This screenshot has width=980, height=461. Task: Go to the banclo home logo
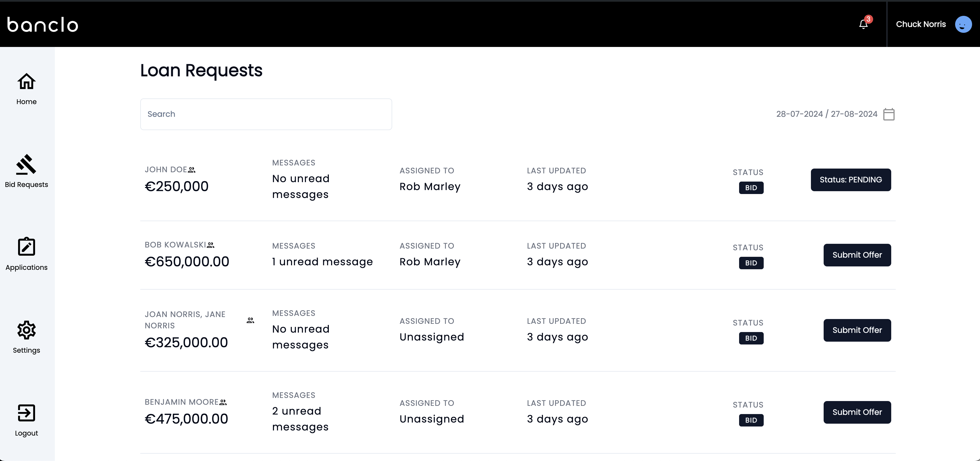pyautogui.click(x=42, y=24)
